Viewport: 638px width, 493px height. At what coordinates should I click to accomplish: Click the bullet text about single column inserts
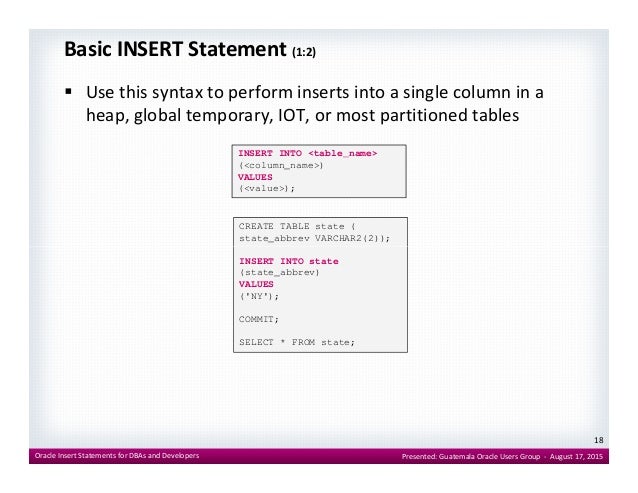pos(315,104)
